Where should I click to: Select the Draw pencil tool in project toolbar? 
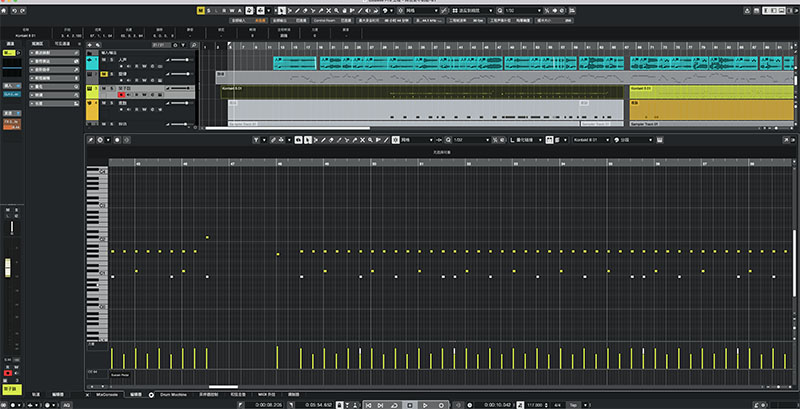tap(297, 10)
